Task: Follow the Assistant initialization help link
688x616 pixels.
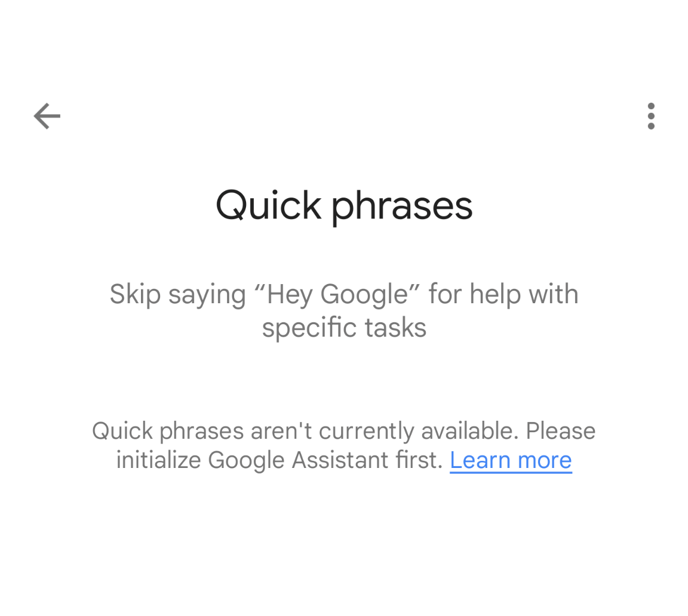Action: coord(511,460)
